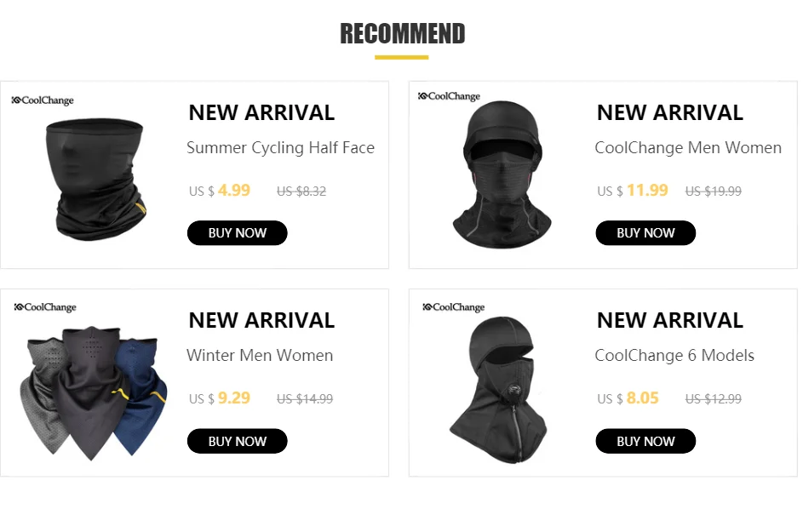
Task: Click the crossed-out US $19.99 original price
Action: pyautogui.click(x=714, y=192)
